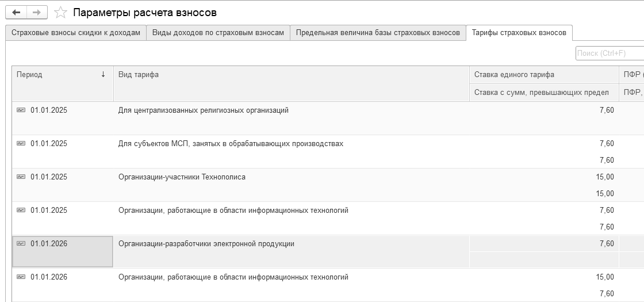The width and height of the screenshot is (644, 302).
Task: Click the sort arrow in the Период header
Action: pos(103,74)
